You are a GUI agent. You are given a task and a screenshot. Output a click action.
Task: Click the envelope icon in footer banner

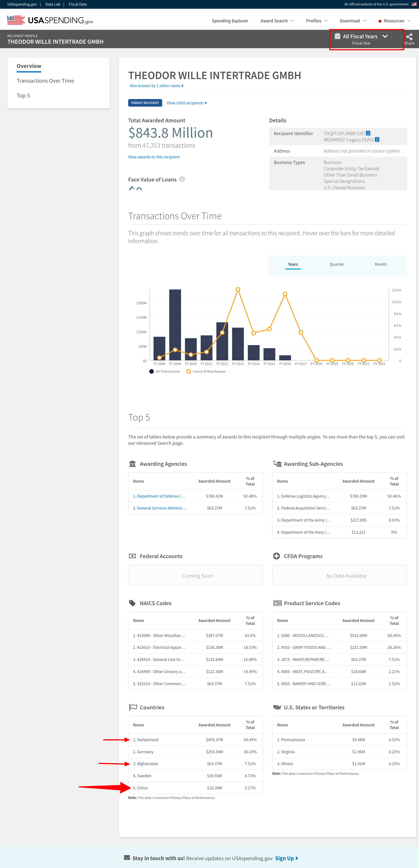(x=127, y=857)
